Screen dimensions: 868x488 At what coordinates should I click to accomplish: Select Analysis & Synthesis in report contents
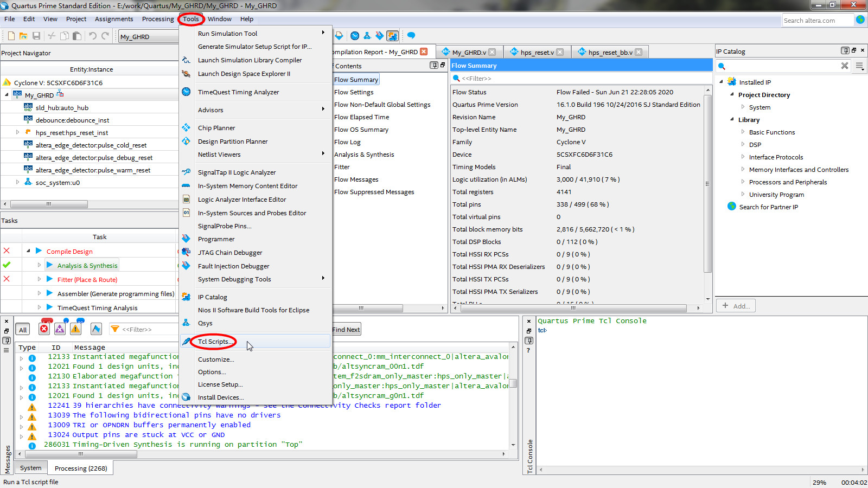364,155
